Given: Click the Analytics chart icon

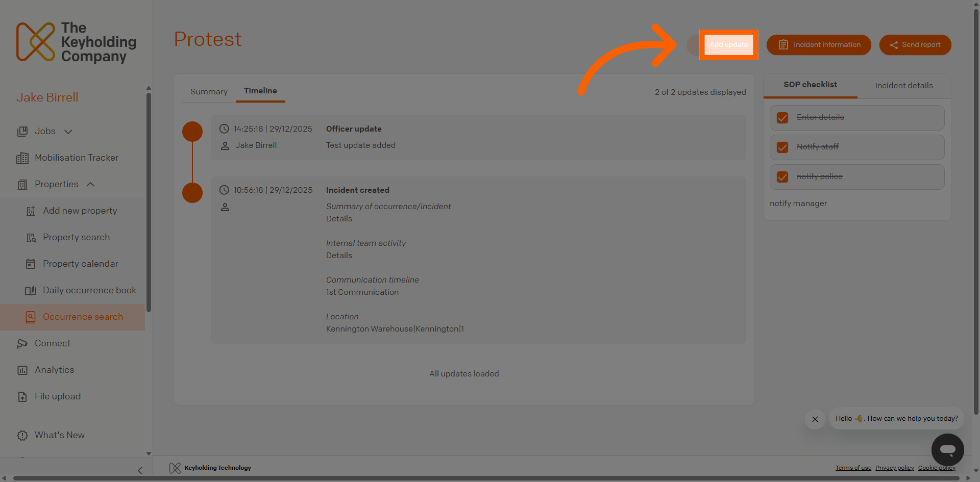Looking at the screenshot, I should coord(22,370).
